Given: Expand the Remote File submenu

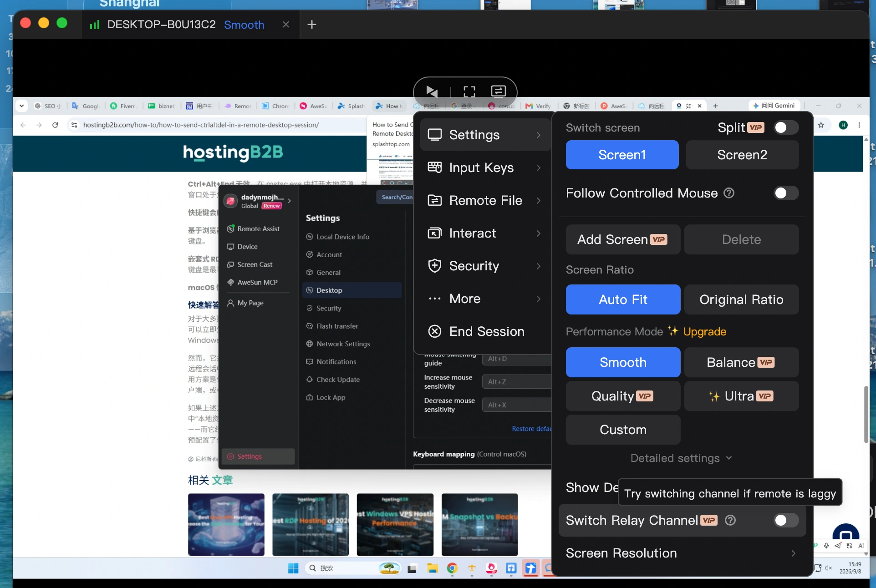Looking at the screenshot, I should tap(485, 200).
